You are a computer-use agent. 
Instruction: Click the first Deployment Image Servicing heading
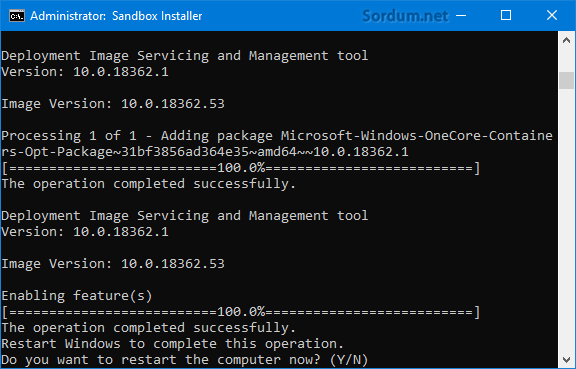point(185,55)
